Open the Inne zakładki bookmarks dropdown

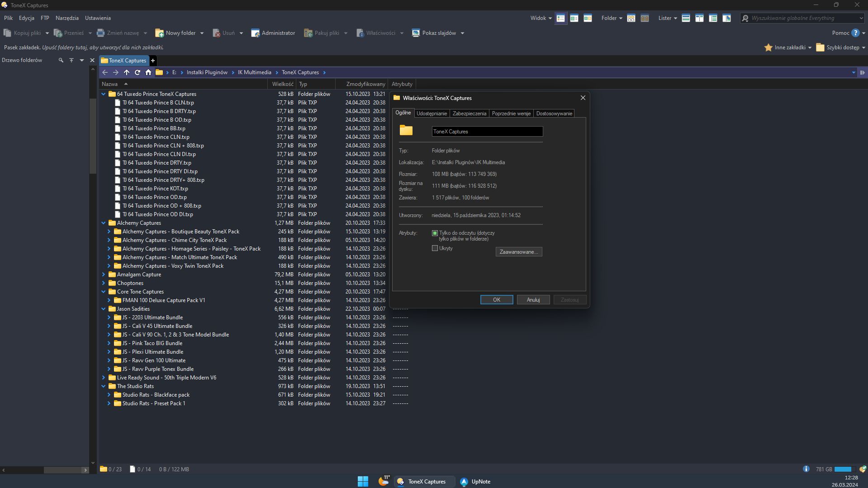pos(788,47)
